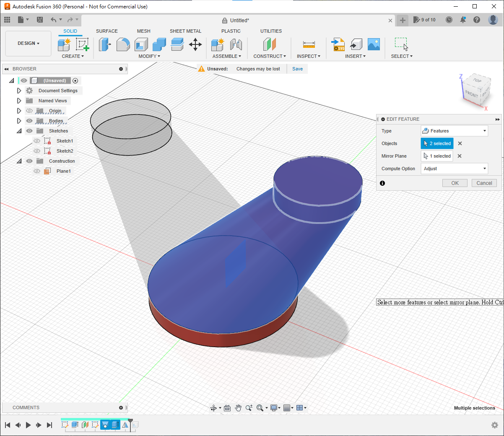Click the Insert SVG icon

[x=338, y=44]
